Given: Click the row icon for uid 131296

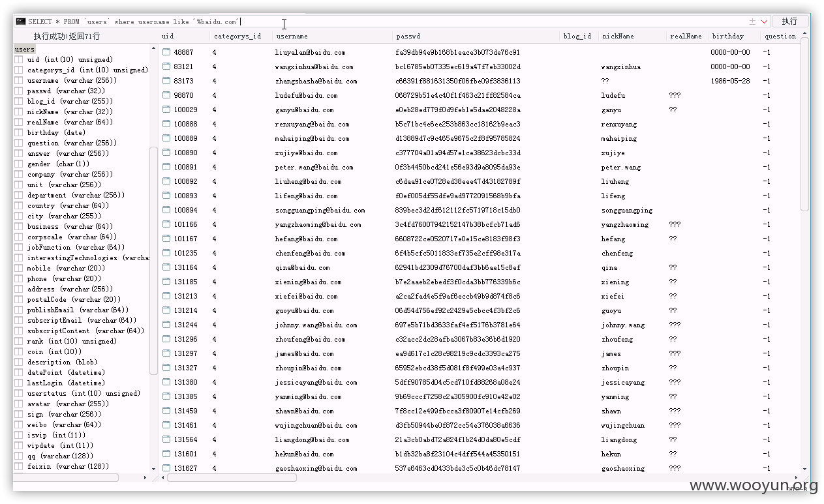Looking at the screenshot, I should coord(166,339).
